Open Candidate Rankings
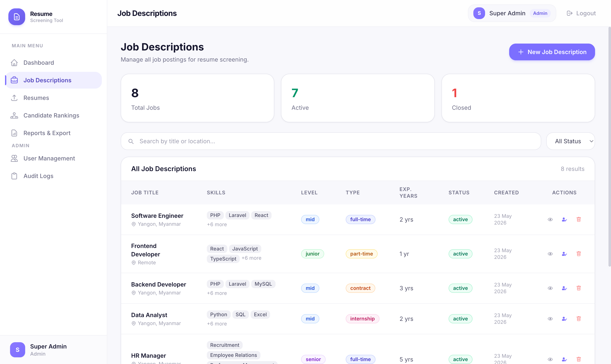This screenshot has height=364, width=611. pyautogui.click(x=53, y=115)
